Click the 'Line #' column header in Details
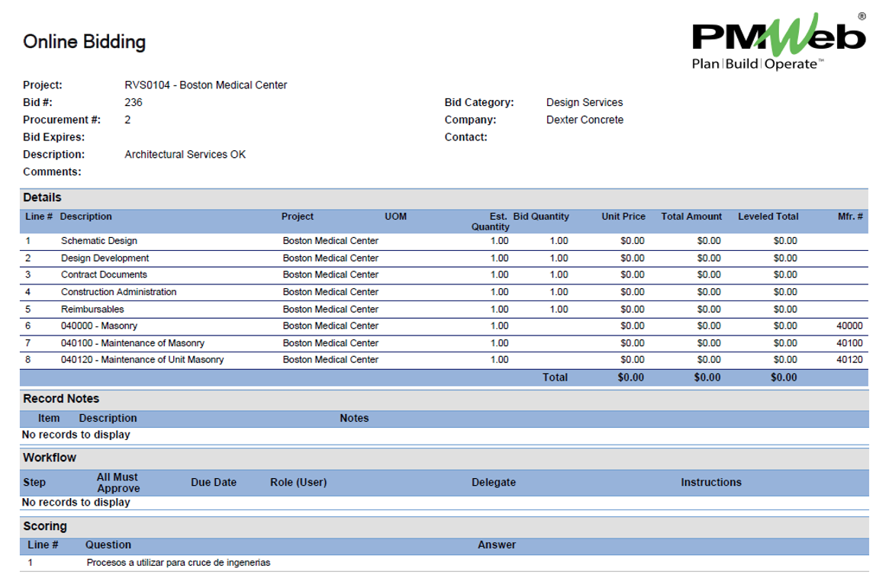Screen dimensions: 889x588 tap(39, 217)
